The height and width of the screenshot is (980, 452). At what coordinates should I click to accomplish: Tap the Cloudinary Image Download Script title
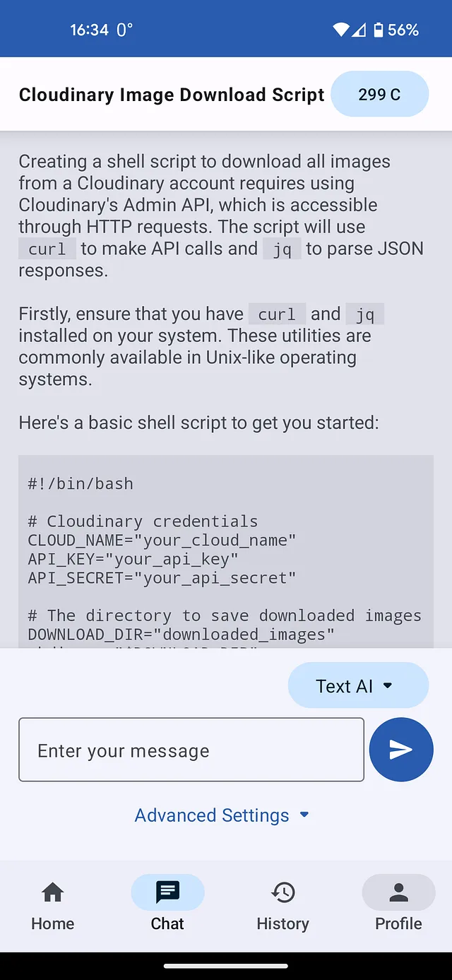(x=172, y=95)
